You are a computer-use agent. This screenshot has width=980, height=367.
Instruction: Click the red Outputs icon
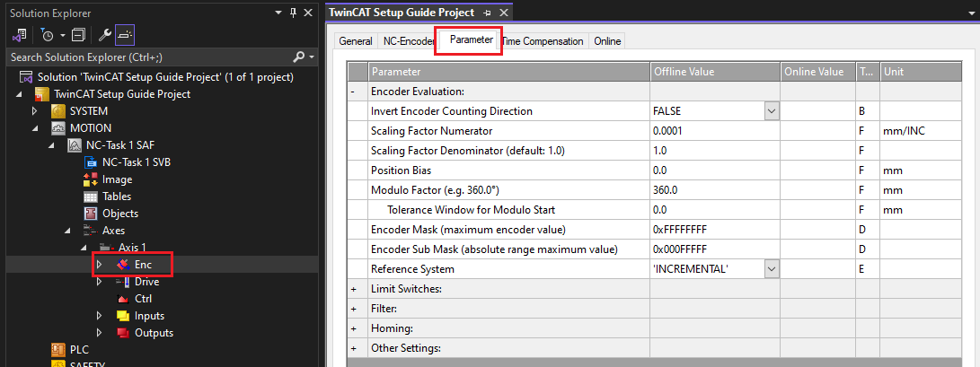123,333
